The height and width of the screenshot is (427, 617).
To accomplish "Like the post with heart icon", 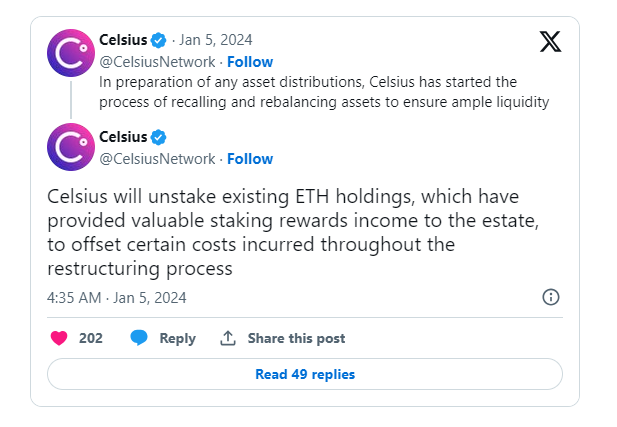I will pos(59,338).
